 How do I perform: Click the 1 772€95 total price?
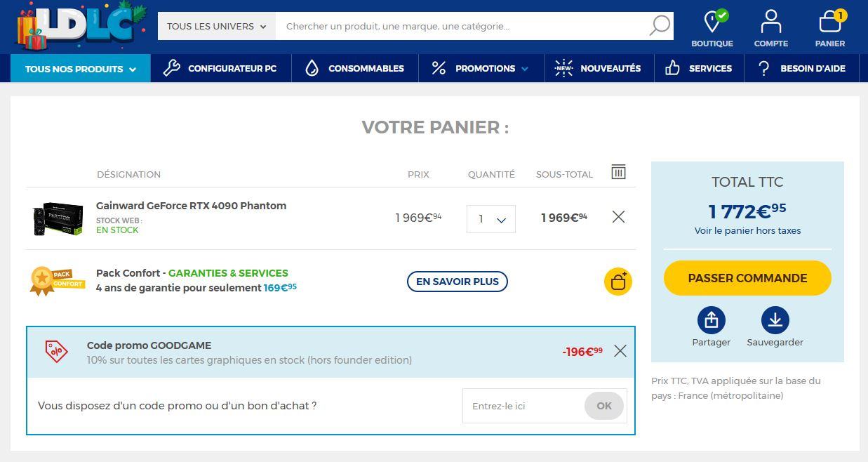747,211
